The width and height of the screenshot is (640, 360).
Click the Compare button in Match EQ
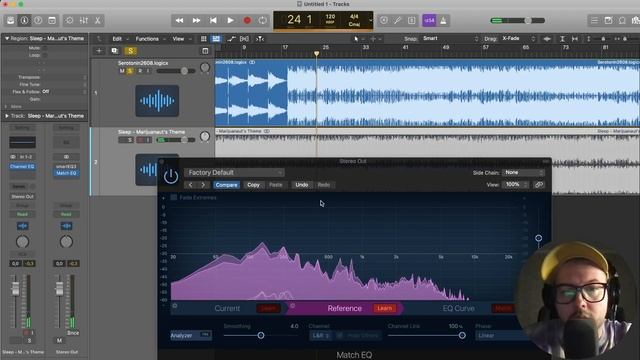click(x=227, y=185)
